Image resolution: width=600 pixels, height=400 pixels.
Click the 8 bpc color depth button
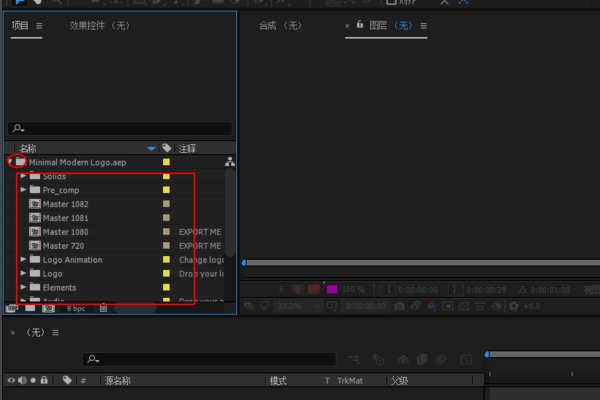point(76,308)
